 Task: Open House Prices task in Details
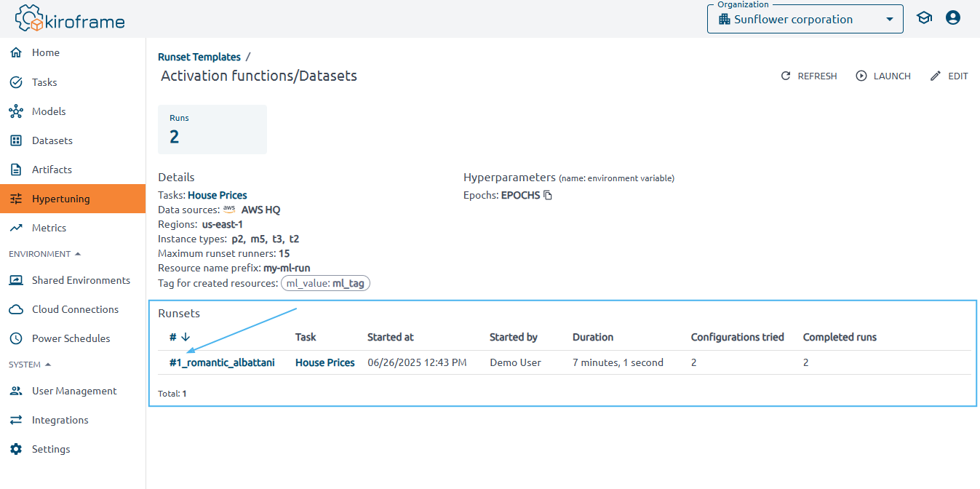pyautogui.click(x=217, y=195)
